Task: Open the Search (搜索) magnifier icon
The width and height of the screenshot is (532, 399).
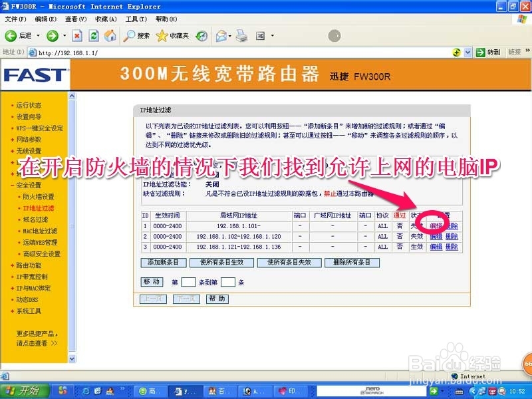Action: 136,36
